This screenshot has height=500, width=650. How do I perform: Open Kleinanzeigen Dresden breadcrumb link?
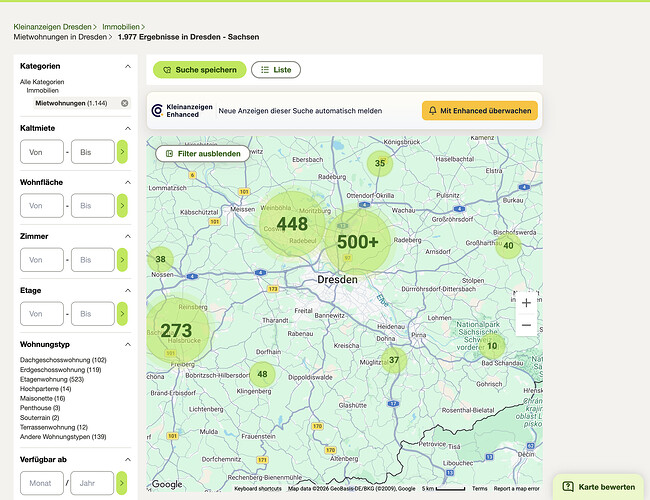pyautogui.click(x=52, y=27)
